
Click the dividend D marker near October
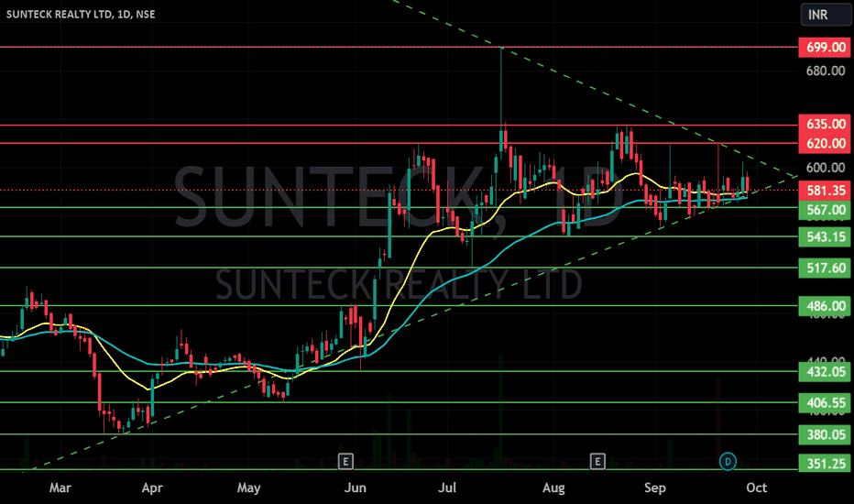coord(728,462)
